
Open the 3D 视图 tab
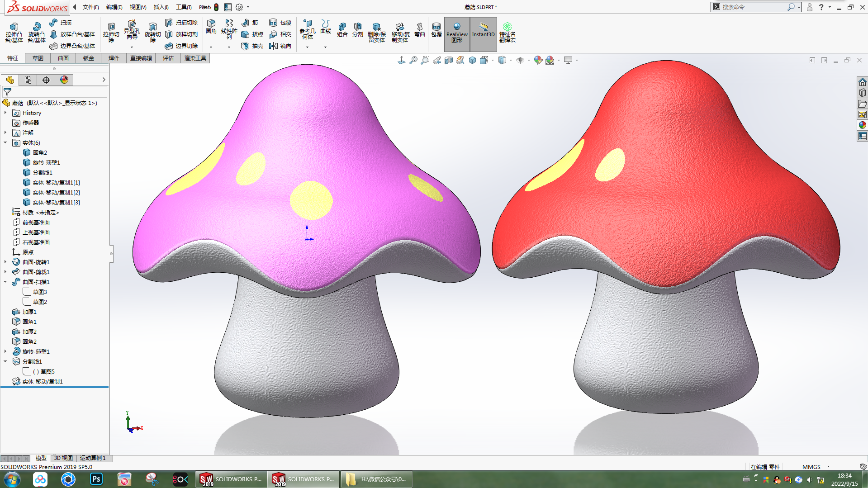(x=63, y=458)
